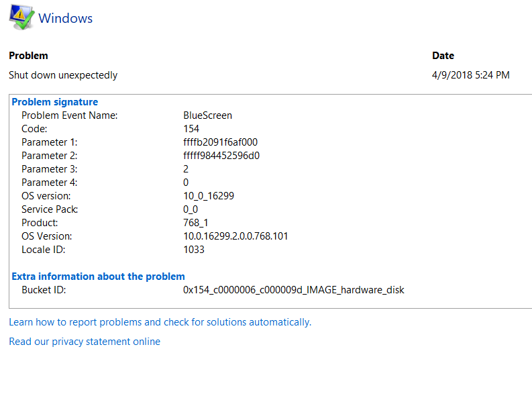Image resolution: width=532 pixels, height=400 pixels.
Task: Click the 'Windows' title text
Action: [x=66, y=18]
